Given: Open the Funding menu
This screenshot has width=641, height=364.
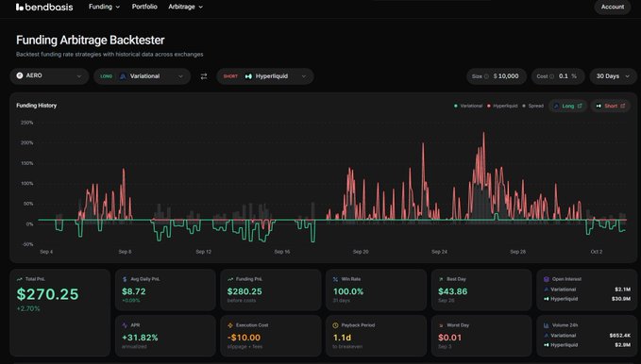Looking at the screenshot, I should click(x=104, y=7).
